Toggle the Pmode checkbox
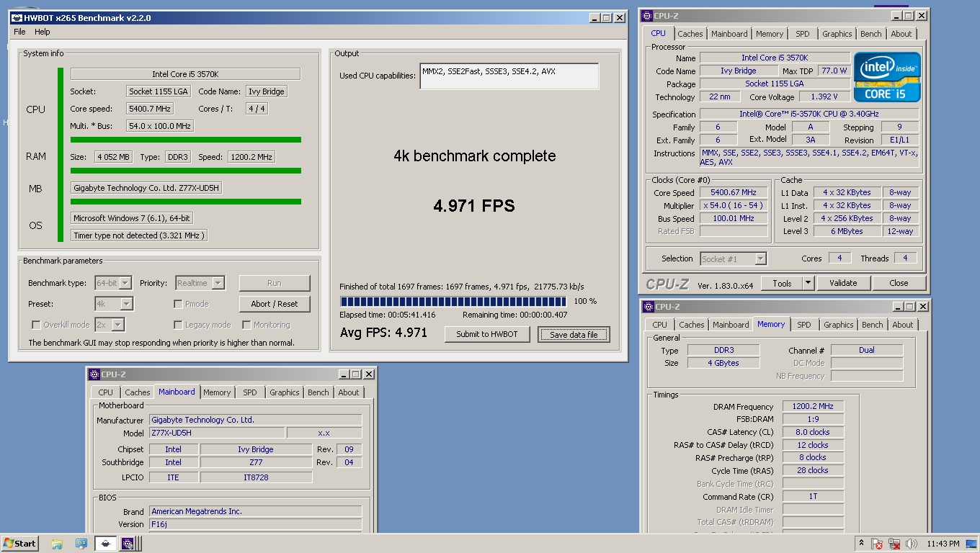This screenshot has width=980, height=553. (x=178, y=304)
